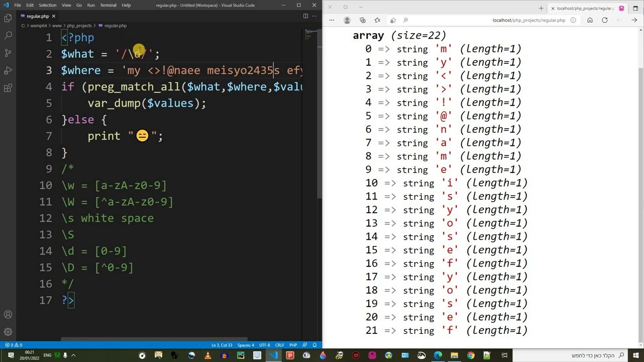The width and height of the screenshot is (644, 362).
Task: Open the tab actions menu in the browser
Action: pos(634,8)
